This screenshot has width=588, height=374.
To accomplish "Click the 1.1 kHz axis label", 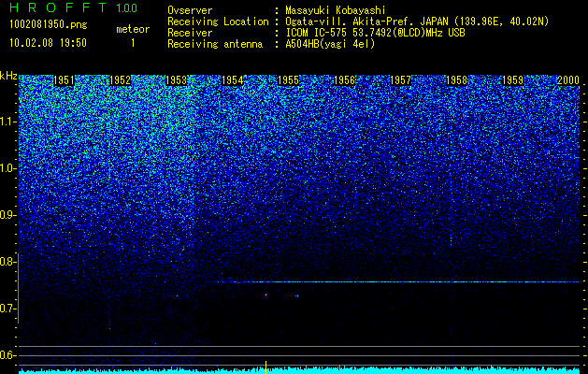I will pos(8,122).
